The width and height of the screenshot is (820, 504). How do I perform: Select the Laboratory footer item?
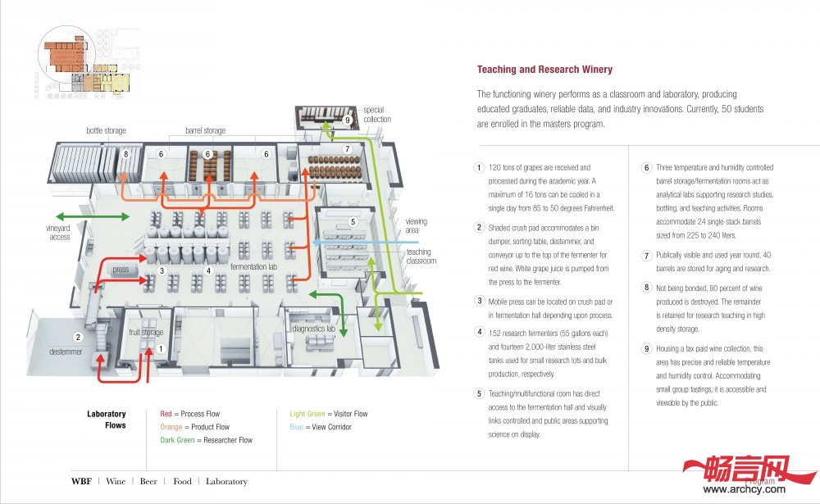[226, 481]
